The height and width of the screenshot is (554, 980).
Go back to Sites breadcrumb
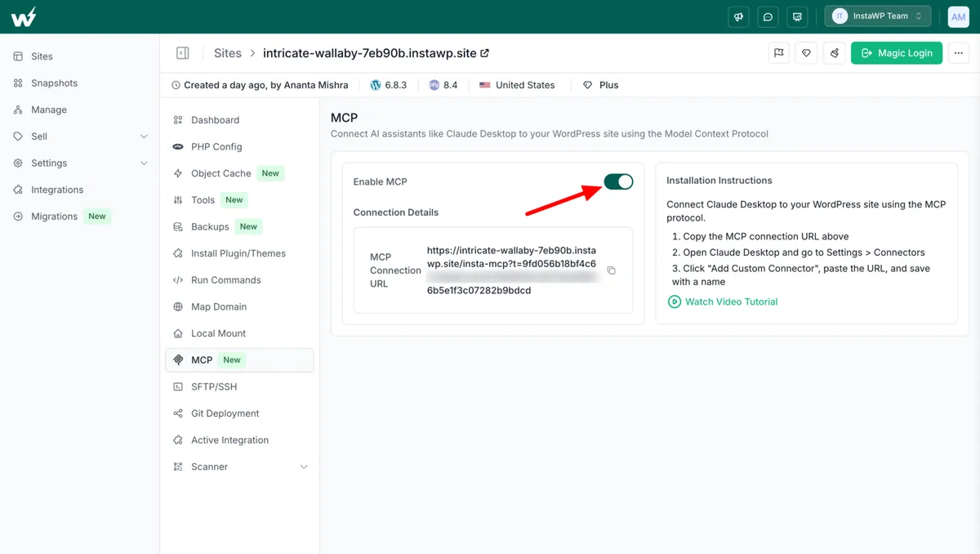click(228, 53)
